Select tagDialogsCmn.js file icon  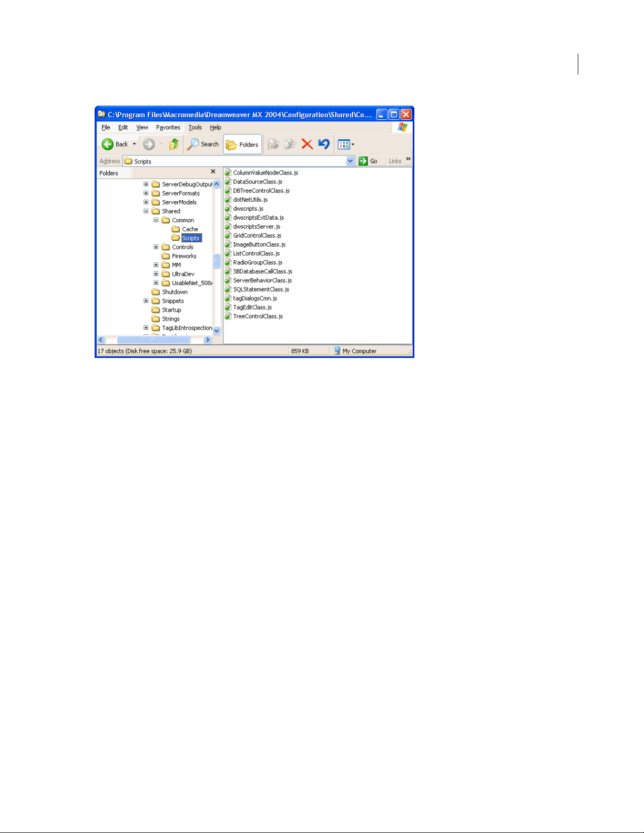tap(228, 298)
